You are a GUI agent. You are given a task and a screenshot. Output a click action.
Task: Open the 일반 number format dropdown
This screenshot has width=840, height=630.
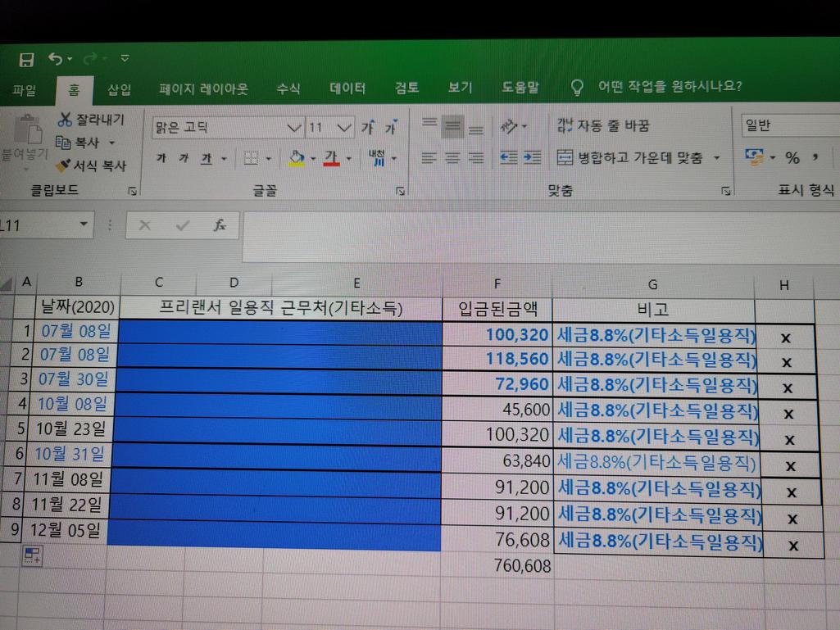pos(790,125)
